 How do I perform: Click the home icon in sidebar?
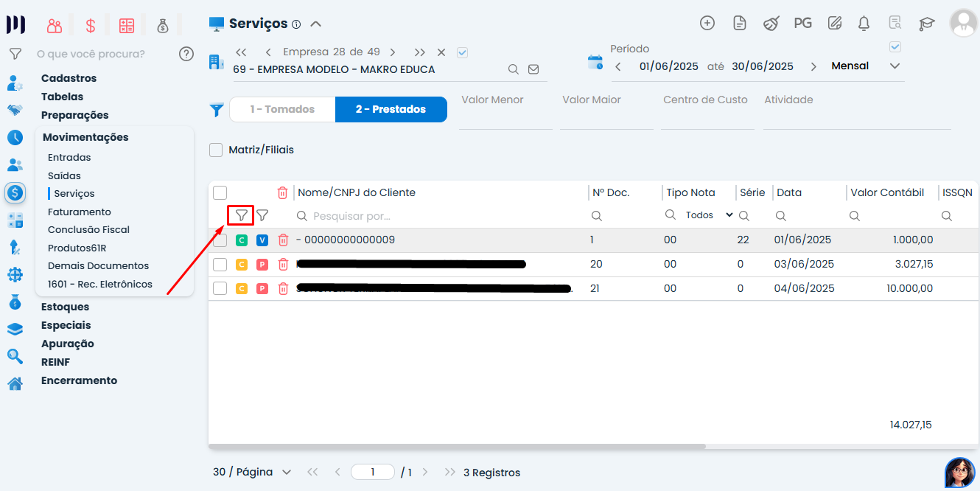pos(15,383)
